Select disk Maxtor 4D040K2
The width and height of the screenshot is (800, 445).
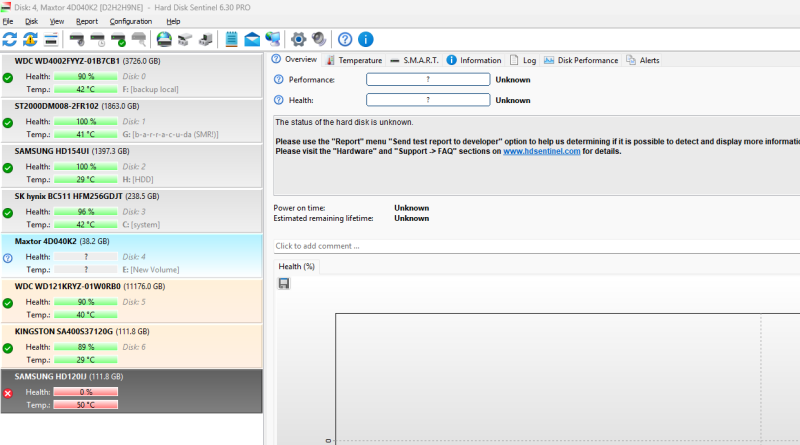click(x=132, y=256)
